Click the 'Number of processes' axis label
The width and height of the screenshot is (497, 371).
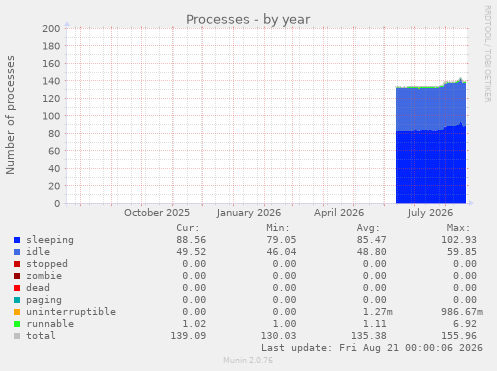10,115
